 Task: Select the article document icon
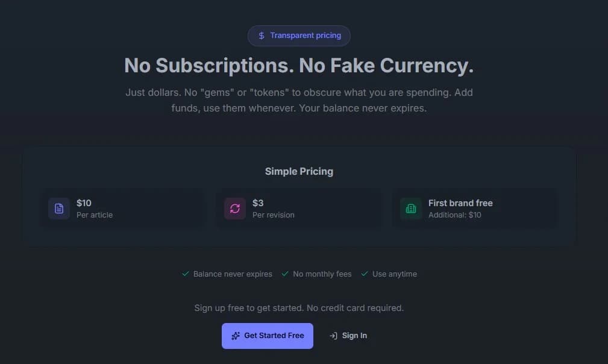point(58,209)
